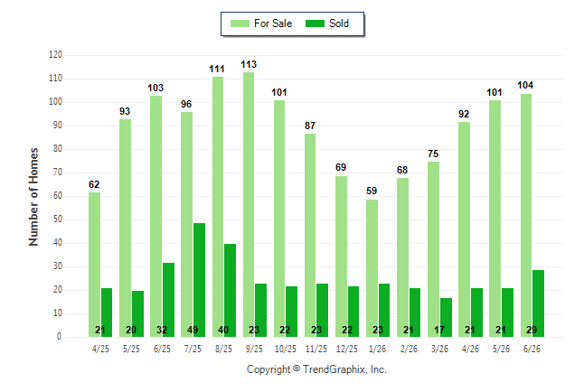The image size is (584, 392).
Task: Click the 11/25 For Sale bar labeled 87
Action: pyautogui.click(x=310, y=235)
